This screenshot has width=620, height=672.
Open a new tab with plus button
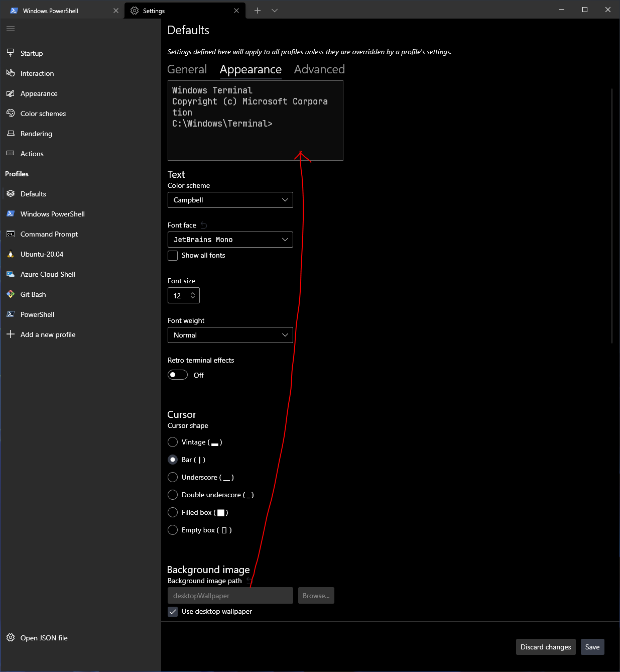[258, 11]
